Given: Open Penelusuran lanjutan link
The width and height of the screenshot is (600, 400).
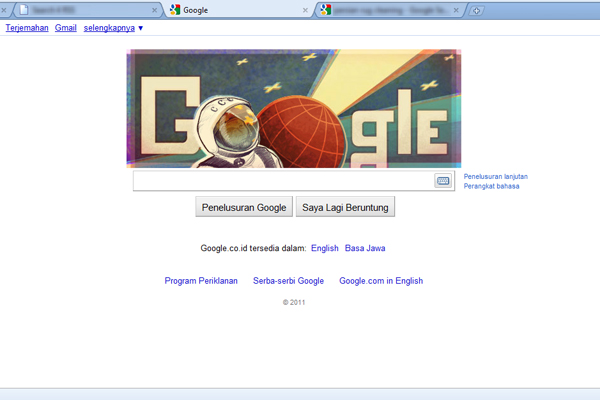Looking at the screenshot, I should click(496, 176).
